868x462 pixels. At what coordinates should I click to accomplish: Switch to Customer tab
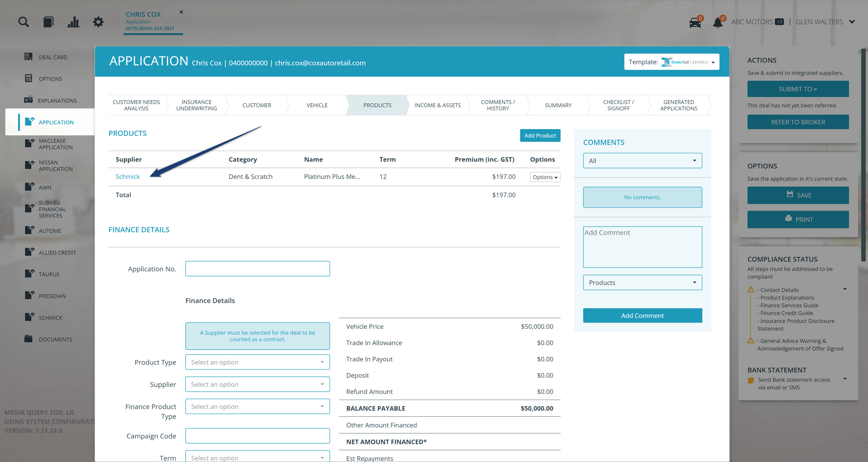pos(257,105)
